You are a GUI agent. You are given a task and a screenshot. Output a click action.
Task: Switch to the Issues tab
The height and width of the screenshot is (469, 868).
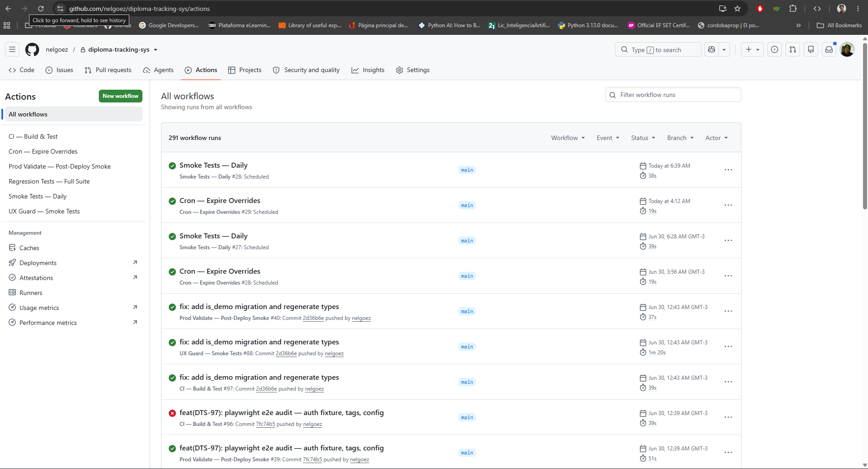click(x=59, y=70)
